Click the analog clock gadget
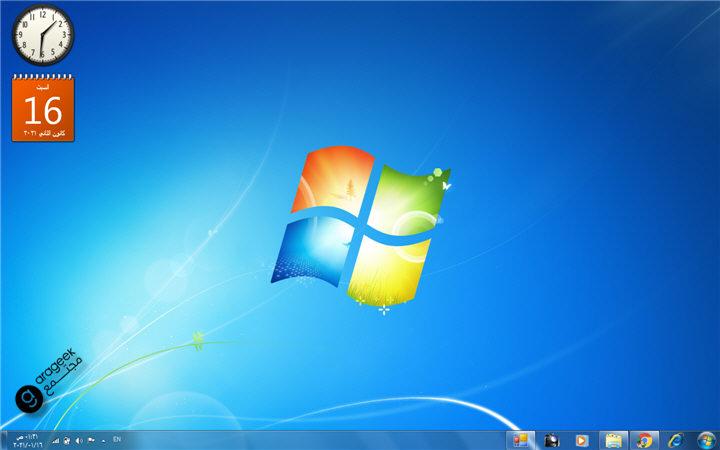This screenshot has height=450, width=720. tap(43, 35)
